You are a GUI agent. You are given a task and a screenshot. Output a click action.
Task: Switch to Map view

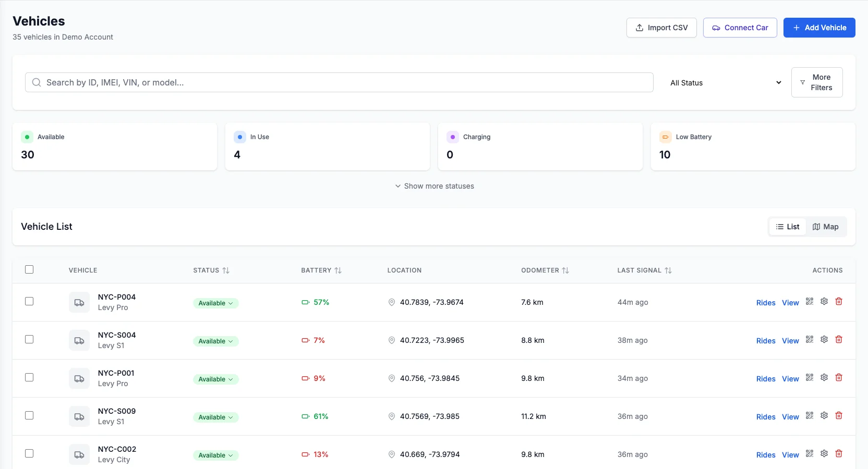826,227
